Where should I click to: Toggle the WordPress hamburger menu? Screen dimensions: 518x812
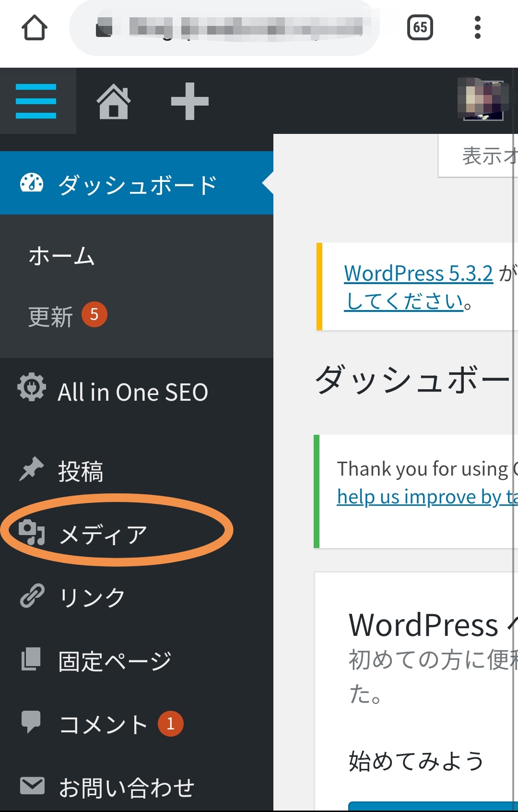pos(36,101)
